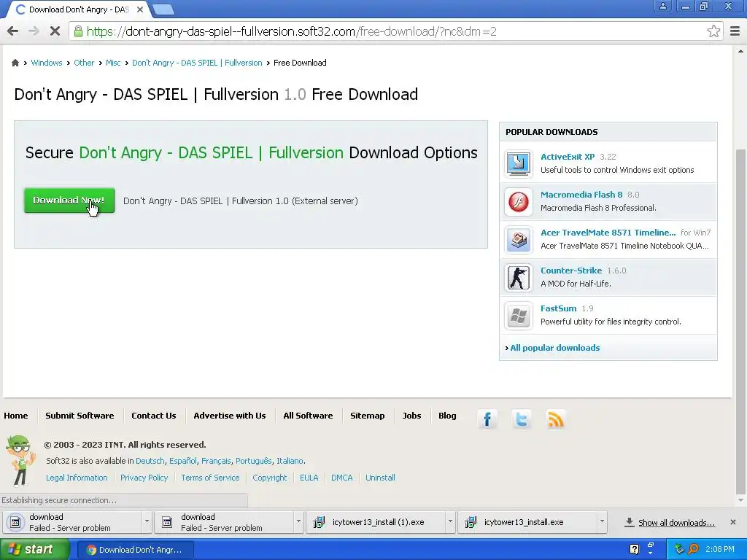Open the Privacy Policy link

(144, 478)
